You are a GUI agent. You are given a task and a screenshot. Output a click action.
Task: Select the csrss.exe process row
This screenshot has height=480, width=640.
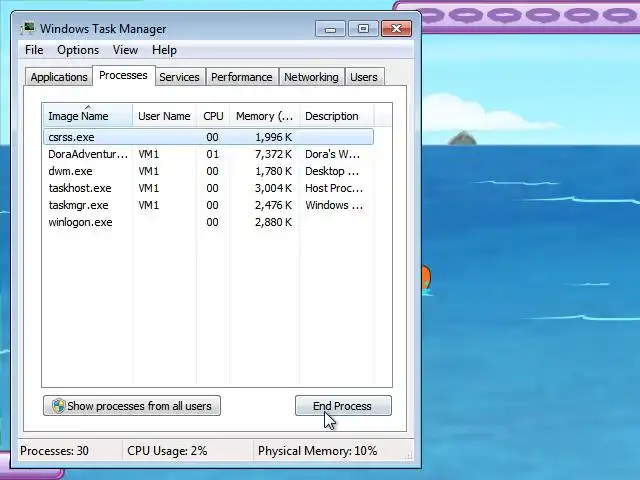click(x=208, y=137)
